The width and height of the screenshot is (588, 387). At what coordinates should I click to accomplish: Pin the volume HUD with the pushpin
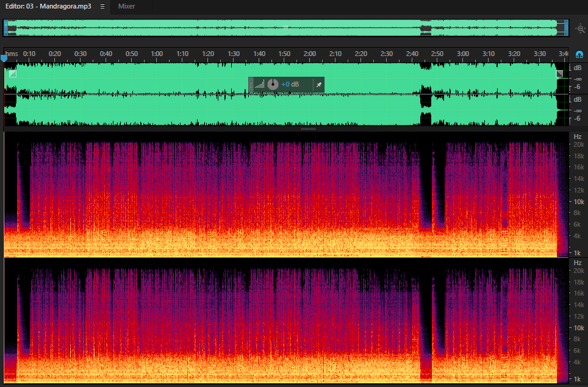(x=319, y=85)
